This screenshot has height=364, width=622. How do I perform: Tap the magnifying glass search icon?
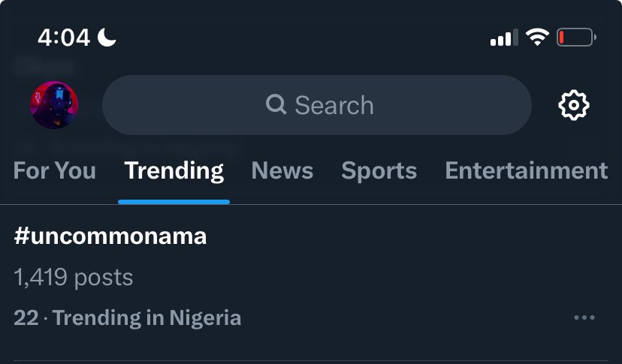point(276,104)
